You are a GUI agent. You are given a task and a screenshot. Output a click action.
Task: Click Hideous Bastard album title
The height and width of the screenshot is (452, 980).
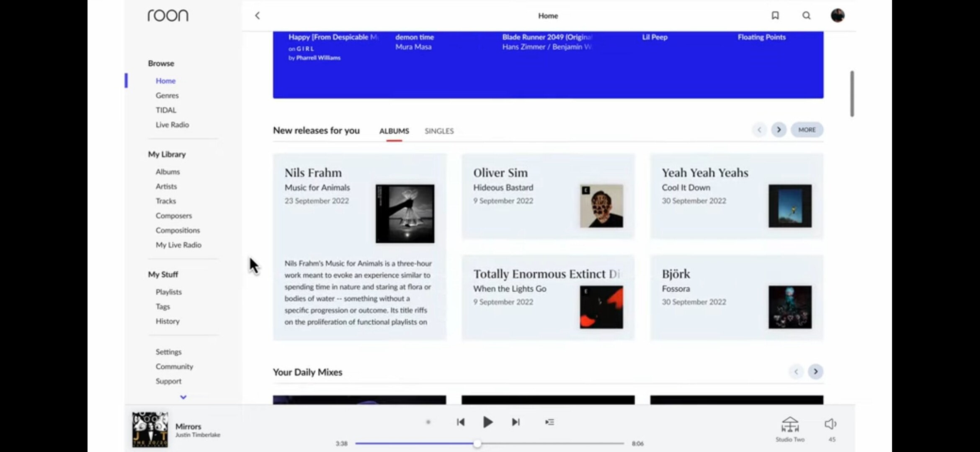tap(503, 187)
